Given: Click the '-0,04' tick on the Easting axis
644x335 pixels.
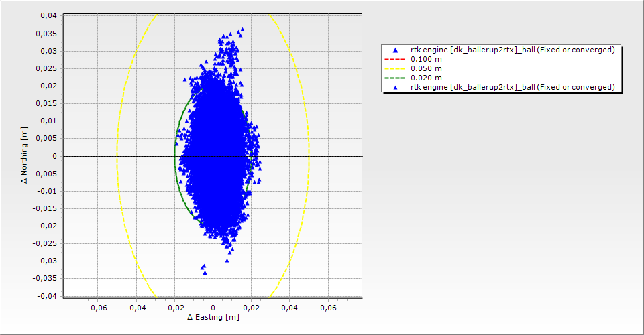Looking at the screenshot, I should tap(136, 308).
